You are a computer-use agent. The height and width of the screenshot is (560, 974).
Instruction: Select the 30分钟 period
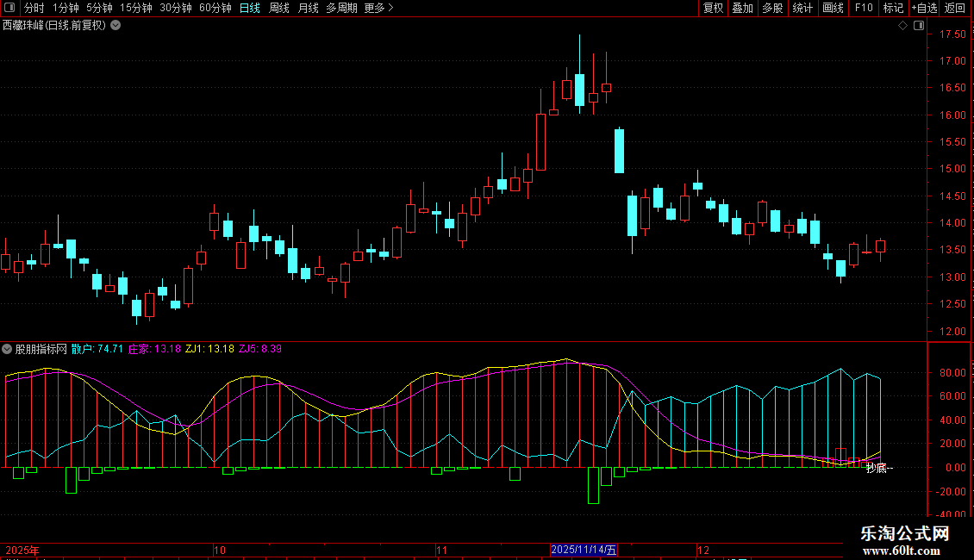175,8
